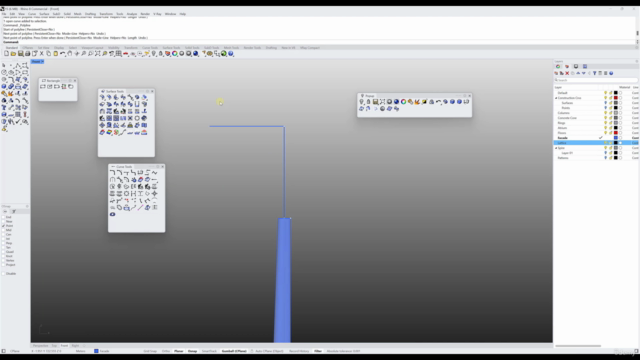Open the Surface menu
The height and width of the screenshot is (360, 640).
[44, 14]
